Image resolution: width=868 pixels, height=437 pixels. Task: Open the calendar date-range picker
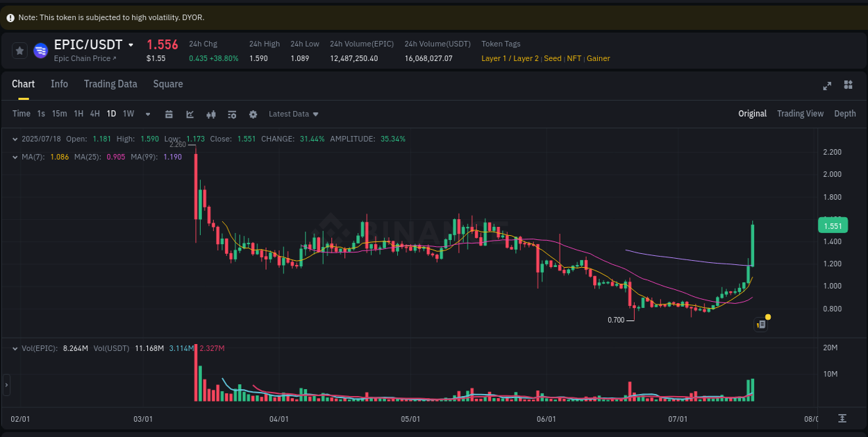pyautogui.click(x=169, y=114)
